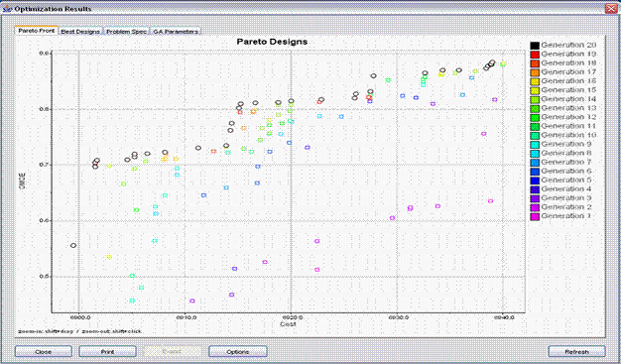Select the black circle design nearest cost 6940
This screenshot has height=364, width=621.
pos(492,62)
